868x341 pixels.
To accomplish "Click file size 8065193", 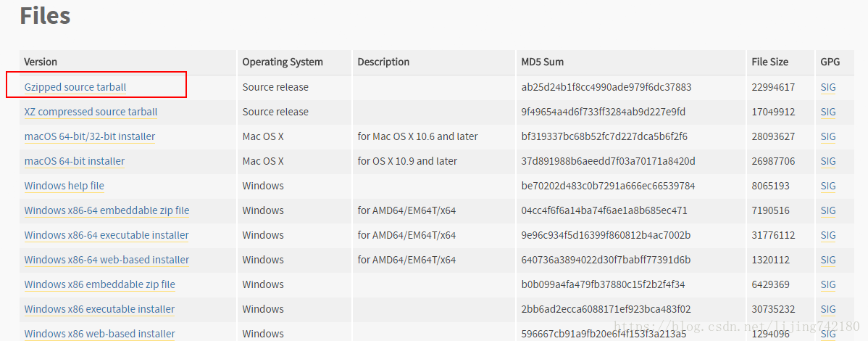I will pyautogui.click(x=771, y=186).
